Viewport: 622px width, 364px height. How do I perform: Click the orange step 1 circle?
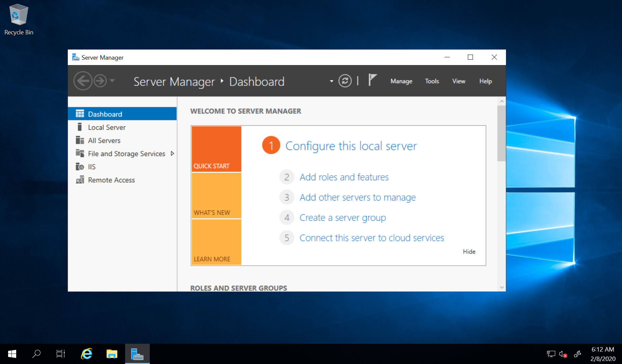(x=271, y=145)
